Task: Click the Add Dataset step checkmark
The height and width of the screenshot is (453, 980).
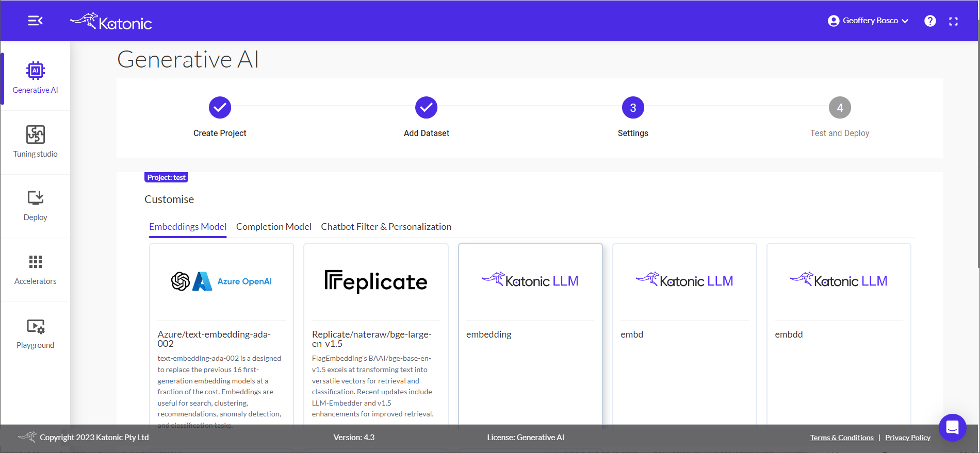Action: (x=426, y=107)
